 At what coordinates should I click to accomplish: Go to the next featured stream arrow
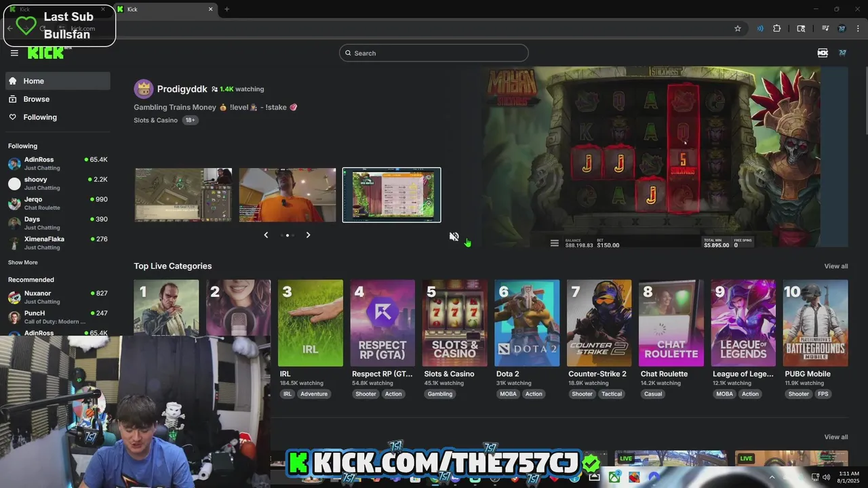308,235
